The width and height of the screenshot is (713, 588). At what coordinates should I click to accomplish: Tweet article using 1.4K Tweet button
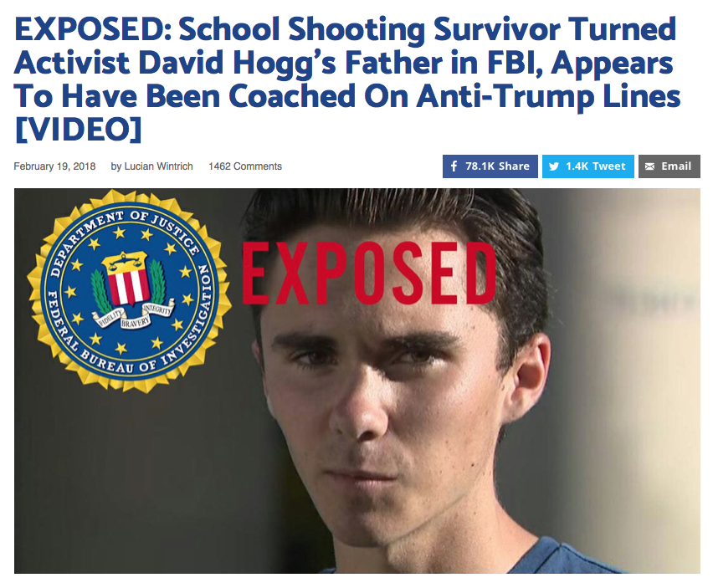588,166
